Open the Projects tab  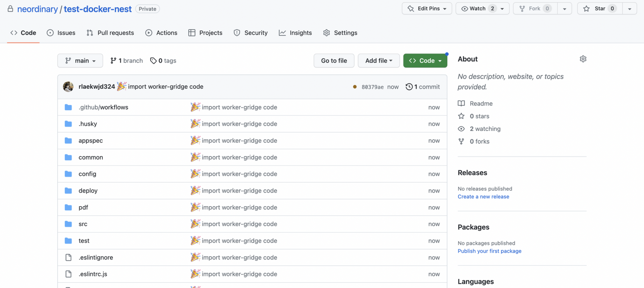pos(205,33)
